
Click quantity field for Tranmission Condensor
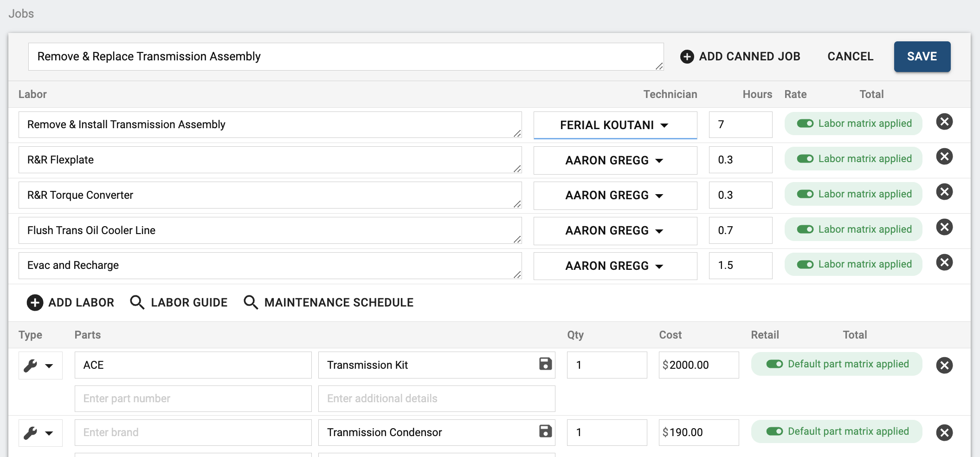[x=607, y=432]
